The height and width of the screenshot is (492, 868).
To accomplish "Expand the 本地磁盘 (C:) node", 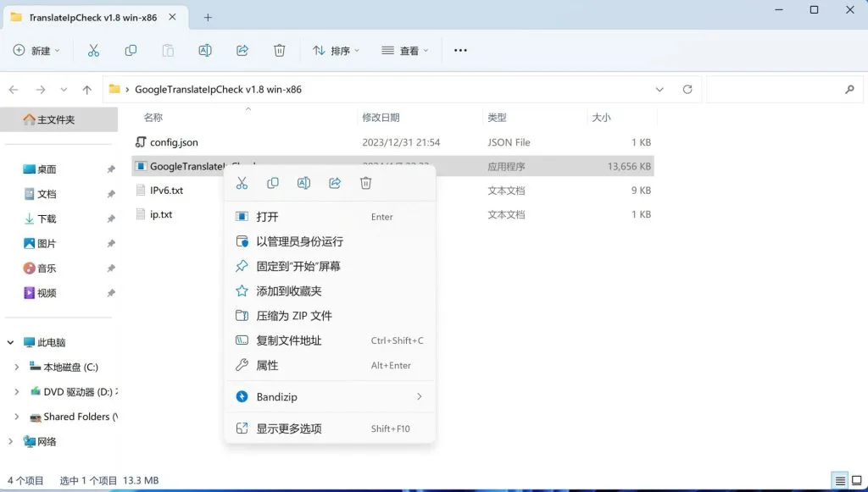I will 17,367.
